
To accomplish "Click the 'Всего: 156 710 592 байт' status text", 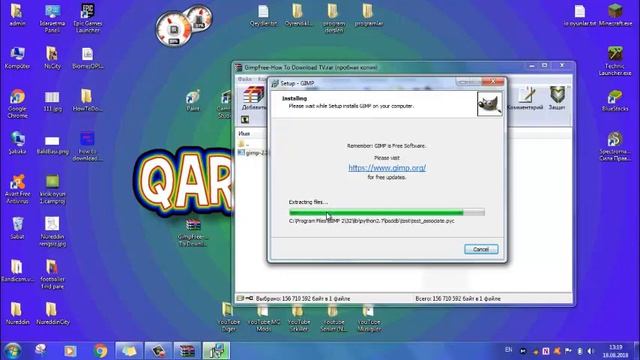I will 458,299.
